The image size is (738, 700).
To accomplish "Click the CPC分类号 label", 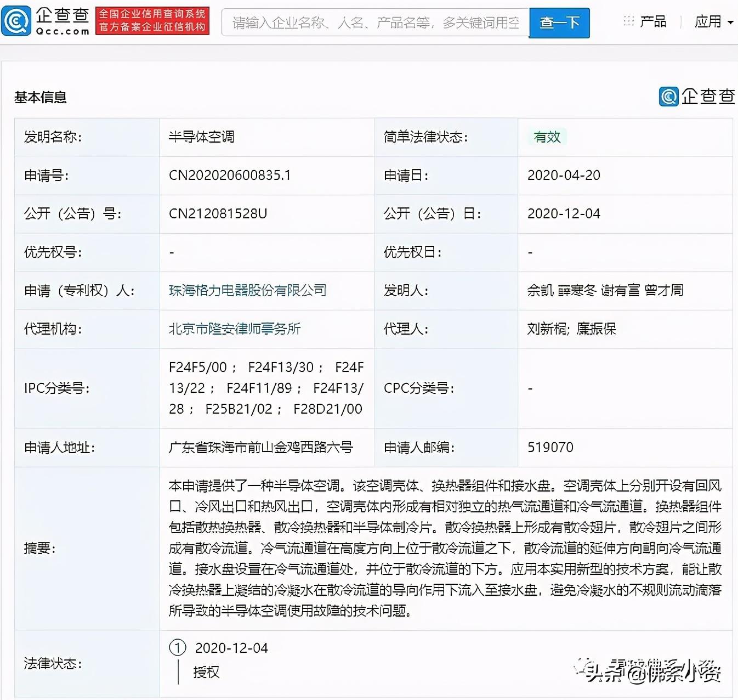I will point(419,388).
